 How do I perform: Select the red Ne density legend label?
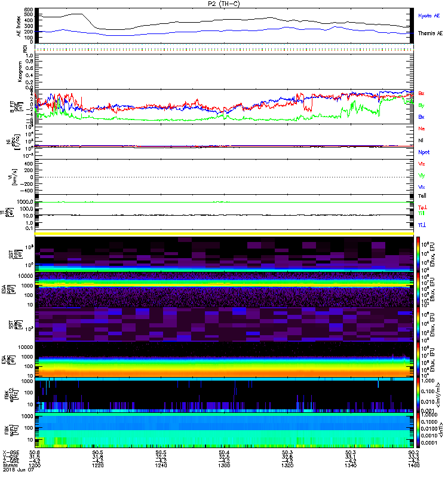point(422,128)
